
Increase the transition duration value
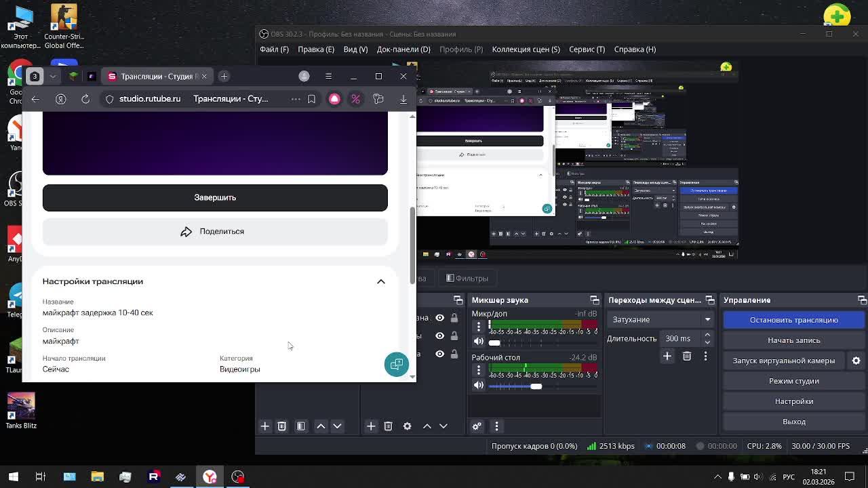[x=707, y=335]
